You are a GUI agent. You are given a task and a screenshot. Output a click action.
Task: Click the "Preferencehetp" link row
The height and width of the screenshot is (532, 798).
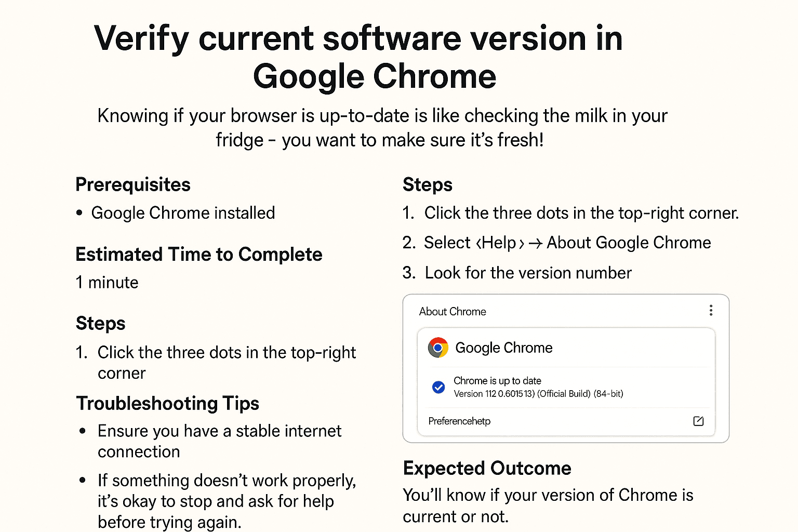(x=459, y=421)
